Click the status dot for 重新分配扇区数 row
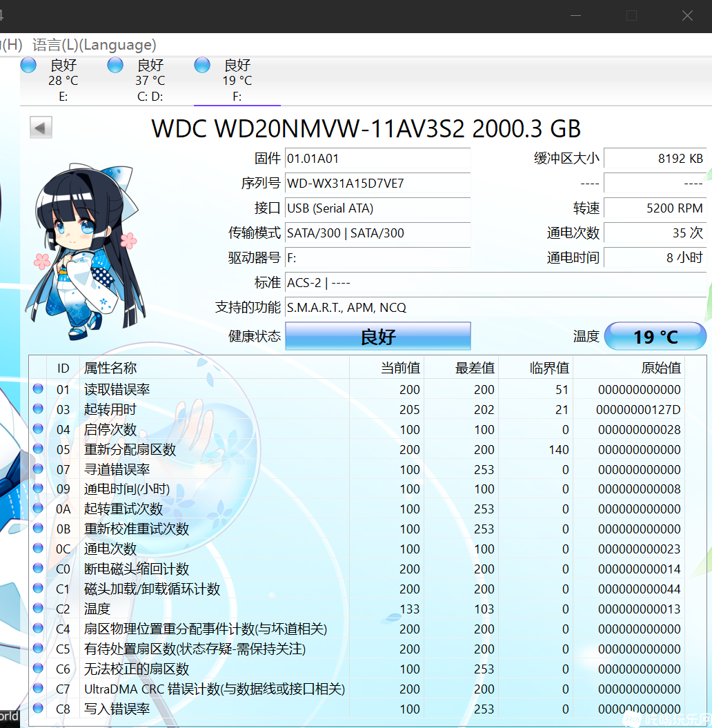Screen dimensions: 712x728 click(x=38, y=449)
